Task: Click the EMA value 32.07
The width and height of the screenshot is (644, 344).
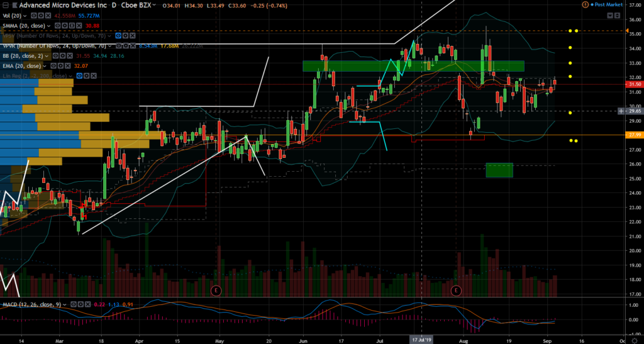Action: pos(81,65)
